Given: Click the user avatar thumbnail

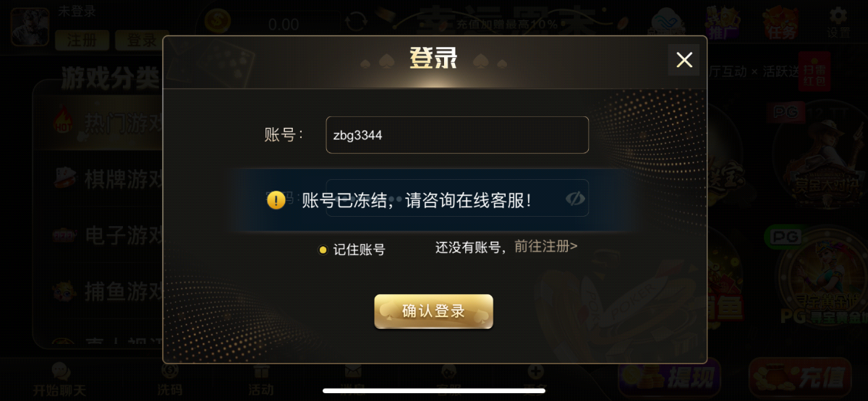Looking at the screenshot, I should tap(29, 27).
